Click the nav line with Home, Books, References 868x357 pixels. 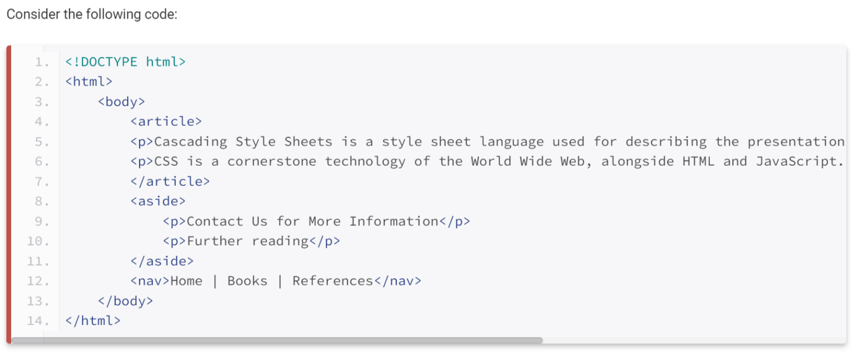pyautogui.click(x=276, y=281)
